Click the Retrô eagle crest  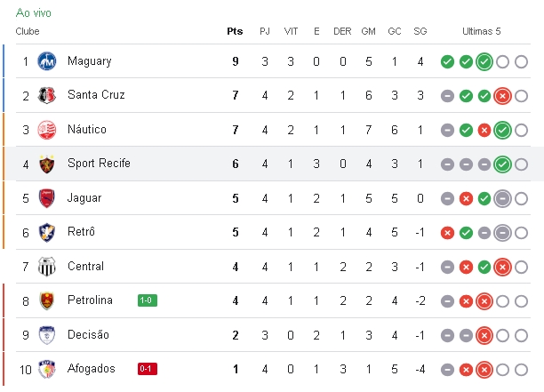[x=47, y=232]
